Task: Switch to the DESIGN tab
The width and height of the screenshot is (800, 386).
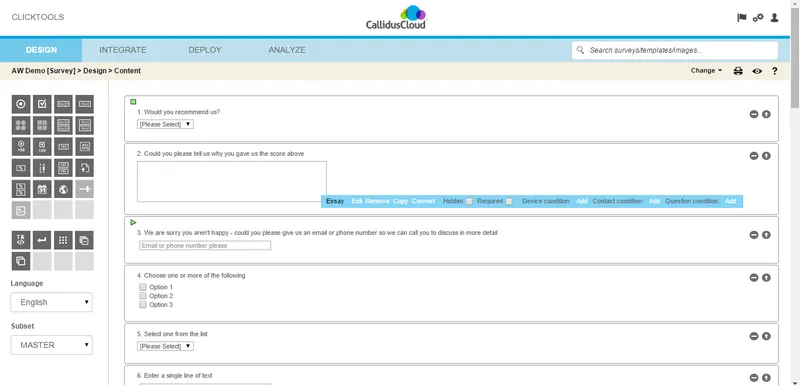Action: (41, 50)
